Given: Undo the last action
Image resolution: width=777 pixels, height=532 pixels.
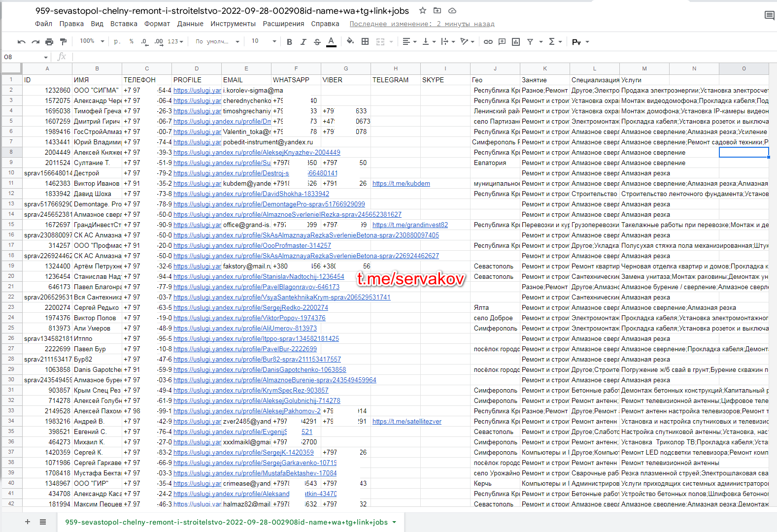Looking at the screenshot, I should click(21, 42).
